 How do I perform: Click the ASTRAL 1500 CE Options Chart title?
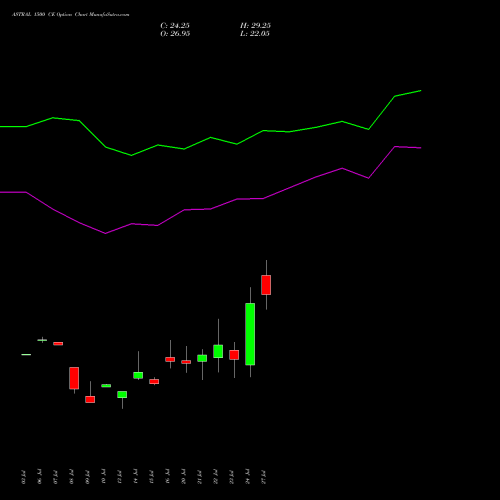tap(71, 15)
